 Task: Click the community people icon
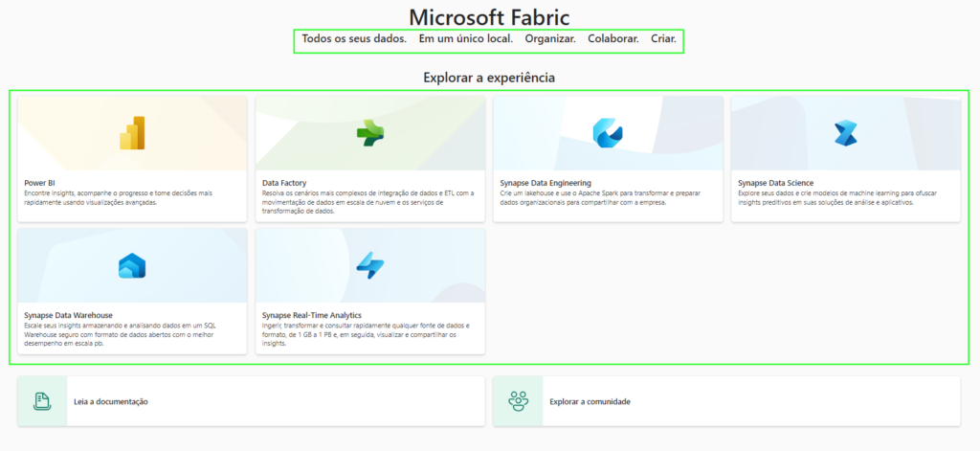[518, 401]
